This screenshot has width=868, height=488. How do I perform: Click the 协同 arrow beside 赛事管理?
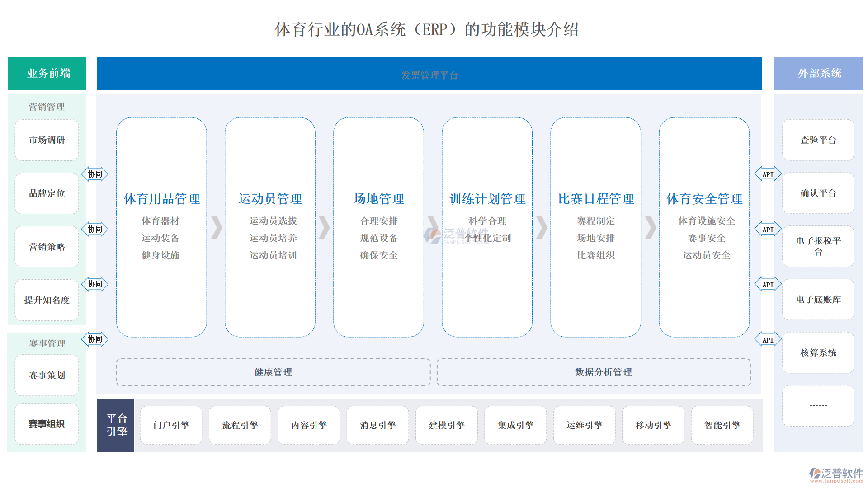coord(94,339)
